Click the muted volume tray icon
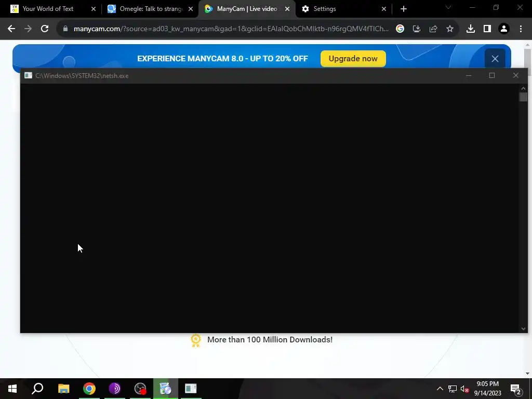The width and height of the screenshot is (532, 399). [464, 389]
